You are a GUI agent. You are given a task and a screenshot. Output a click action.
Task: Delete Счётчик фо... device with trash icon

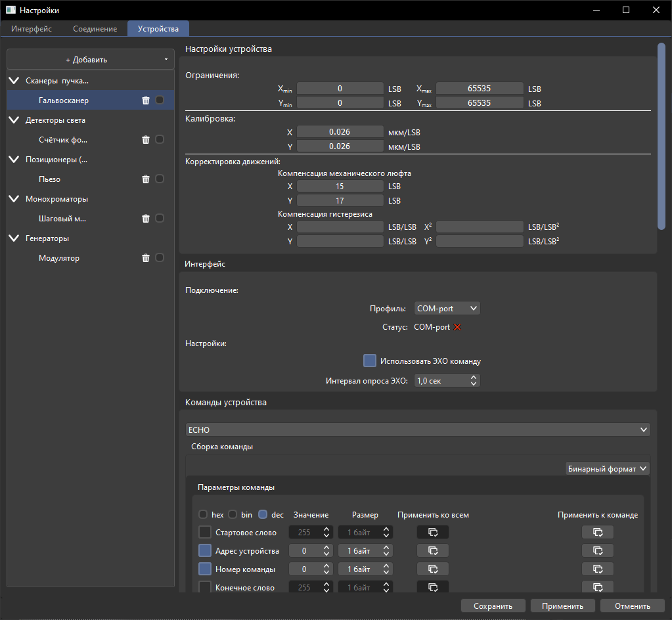pos(146,140)
